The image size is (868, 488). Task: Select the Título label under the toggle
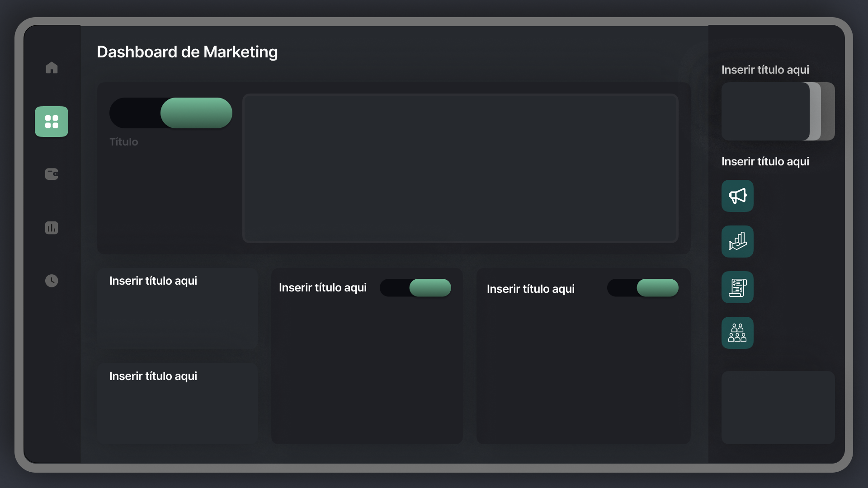[124, 142]
